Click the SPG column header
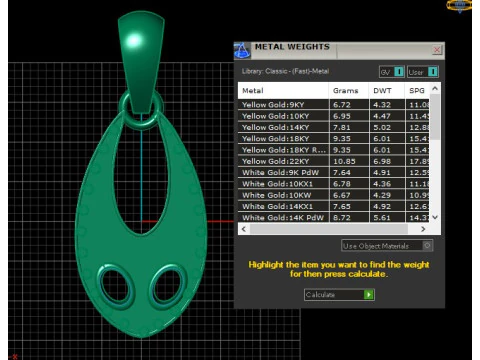 [417, 90]
